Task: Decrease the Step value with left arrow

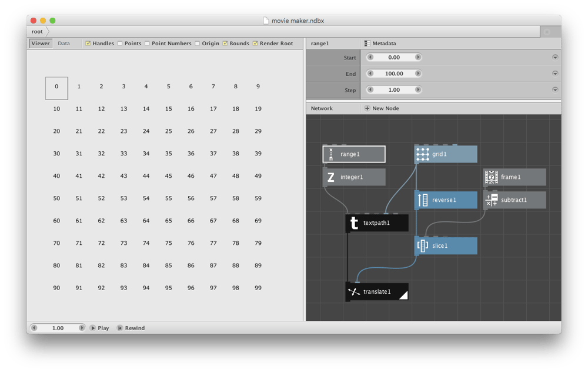Action: click(370, 89)
